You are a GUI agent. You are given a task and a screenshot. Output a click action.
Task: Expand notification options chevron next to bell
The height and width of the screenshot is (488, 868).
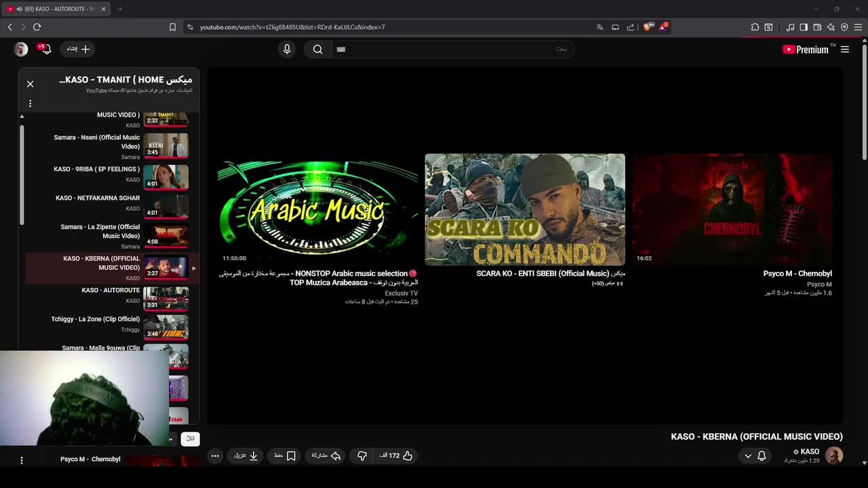pos(748,456)
